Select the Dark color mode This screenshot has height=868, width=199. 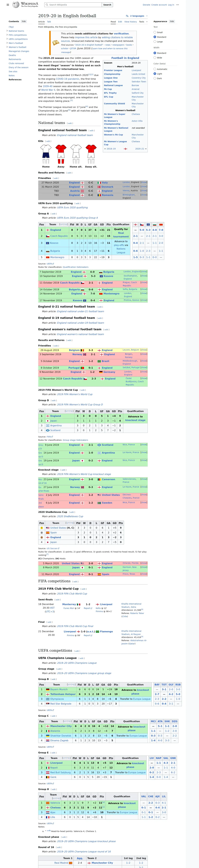click(x=155, y=78)
